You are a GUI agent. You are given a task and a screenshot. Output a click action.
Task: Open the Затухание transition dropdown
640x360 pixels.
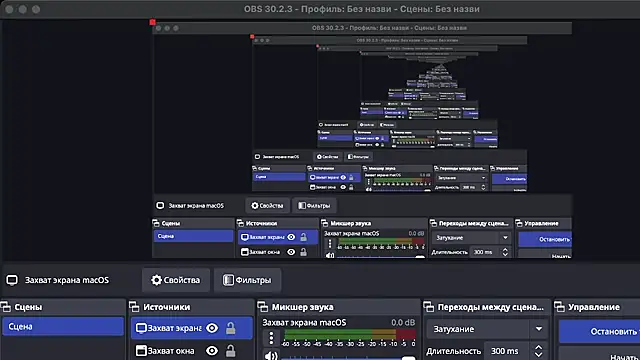pos(487,329)
